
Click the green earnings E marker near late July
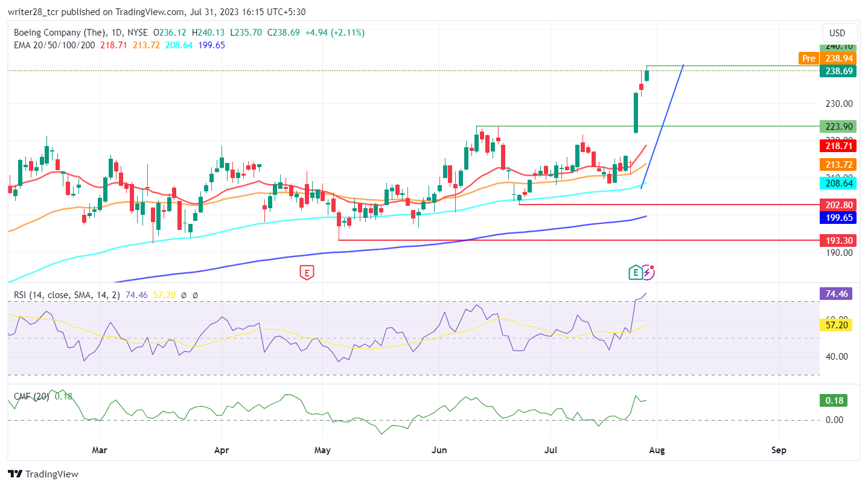tap(635, 273)
